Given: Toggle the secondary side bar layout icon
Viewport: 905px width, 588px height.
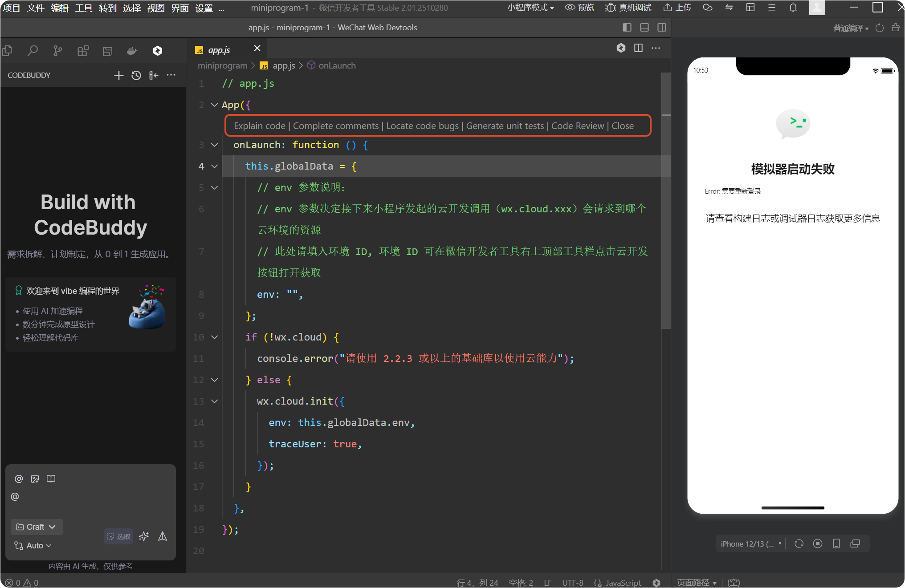Looking at the screenshot, I should pos(662,28).
